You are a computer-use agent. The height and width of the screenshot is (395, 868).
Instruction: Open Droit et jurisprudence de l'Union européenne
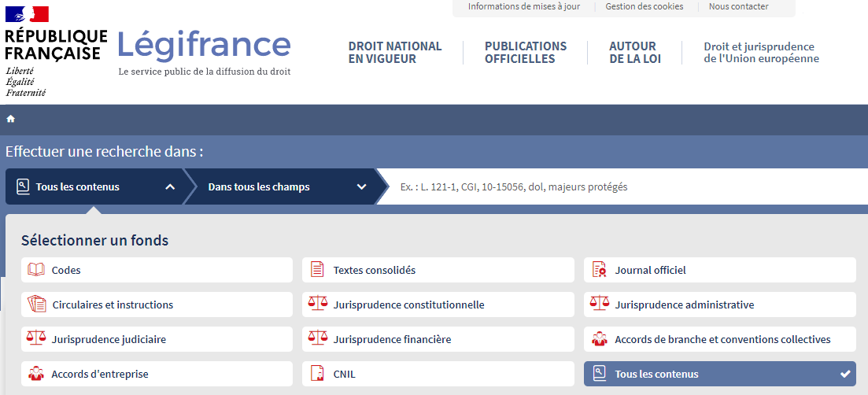coord(761,53)
